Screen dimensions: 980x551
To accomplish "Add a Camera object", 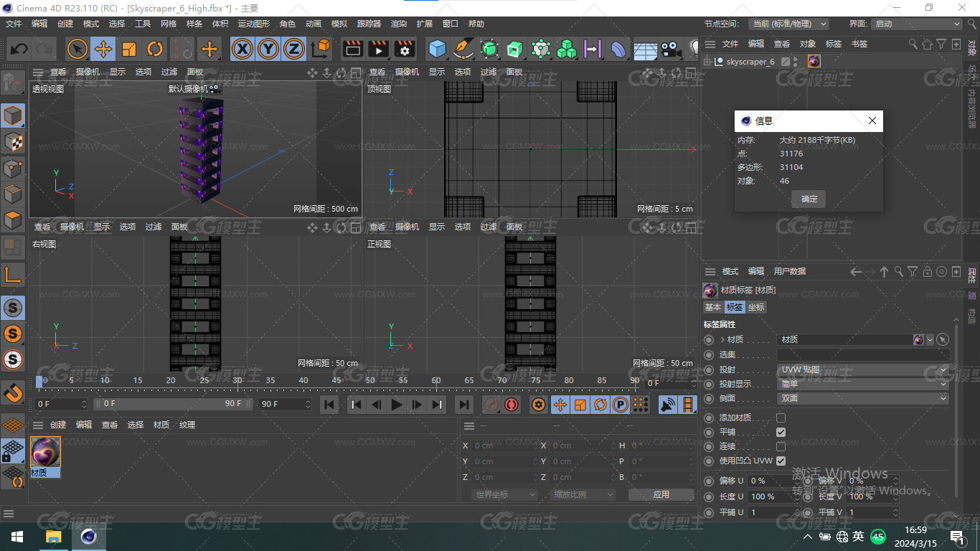I will pos(670,49).
